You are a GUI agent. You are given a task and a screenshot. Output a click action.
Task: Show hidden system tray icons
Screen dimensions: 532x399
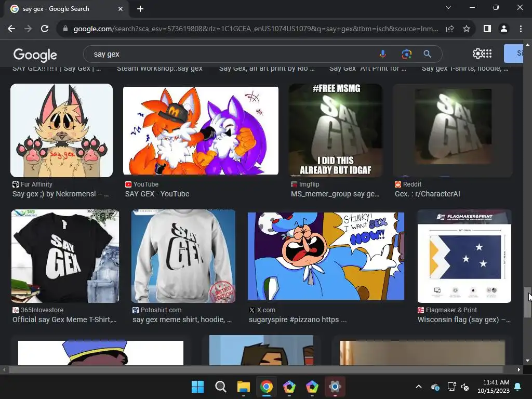pos(419,387)
